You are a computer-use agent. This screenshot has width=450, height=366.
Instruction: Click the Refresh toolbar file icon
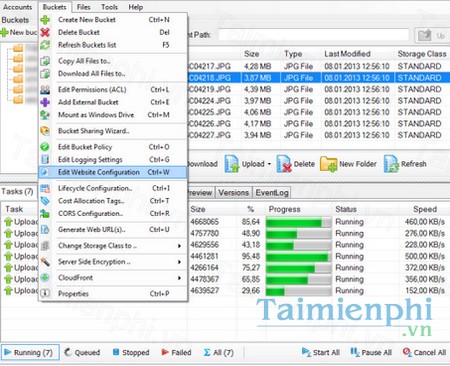(391, 164)
